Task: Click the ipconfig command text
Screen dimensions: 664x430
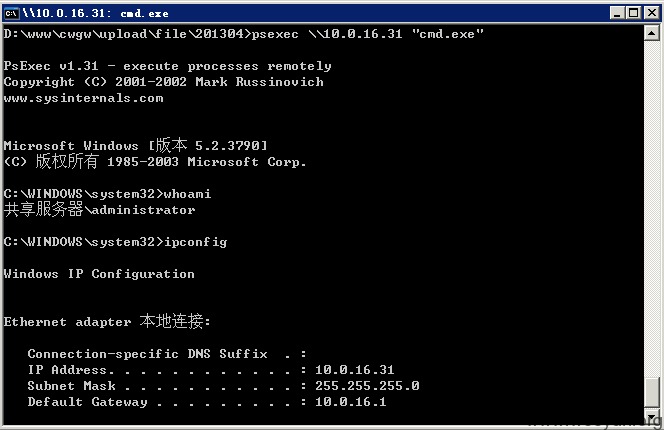Action: (195, 242)
